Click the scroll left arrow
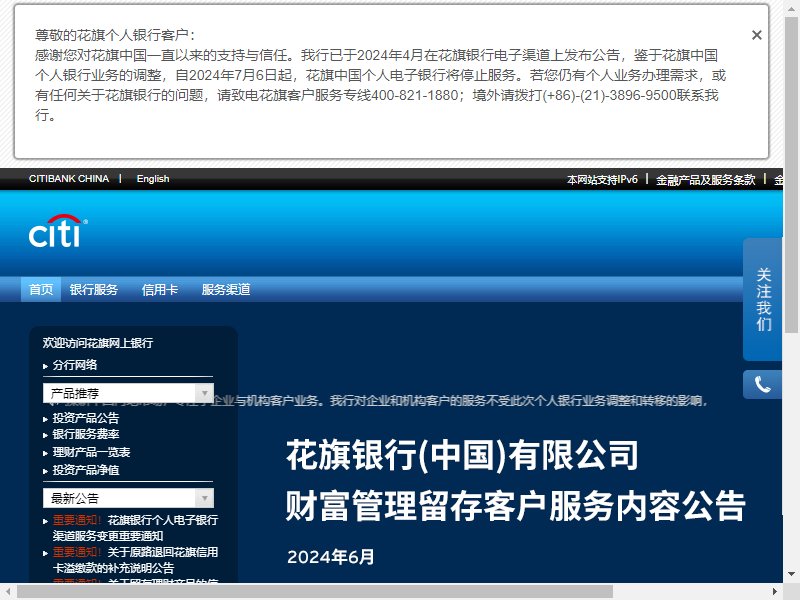This screenshot has width=800, height=600. [x=8, y=592]
